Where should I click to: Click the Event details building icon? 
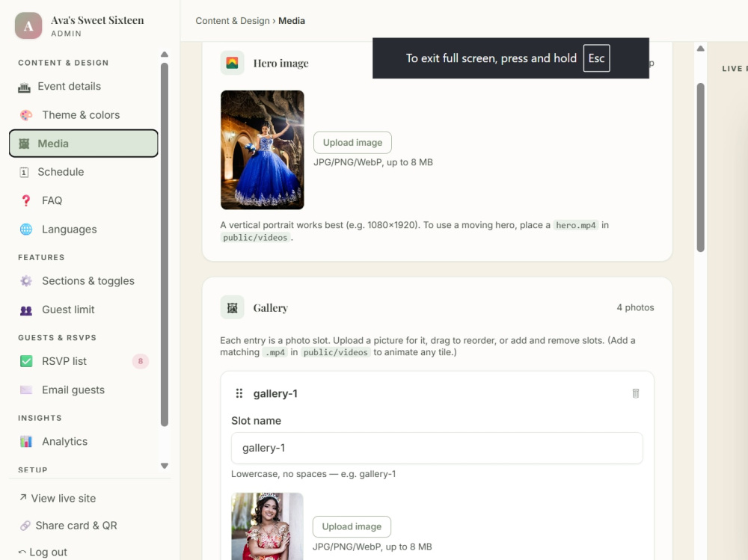(25, 87)
